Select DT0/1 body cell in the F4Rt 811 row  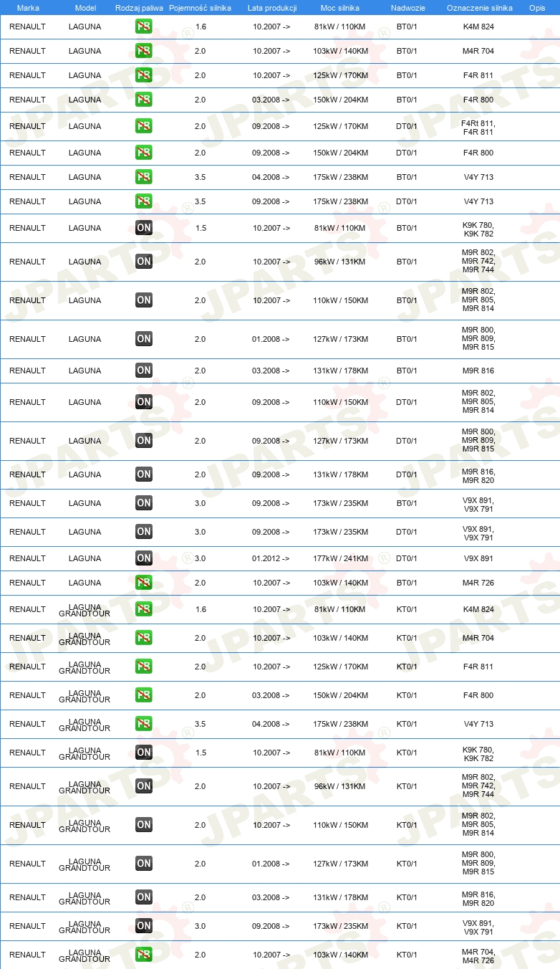(x=407, y=126)
